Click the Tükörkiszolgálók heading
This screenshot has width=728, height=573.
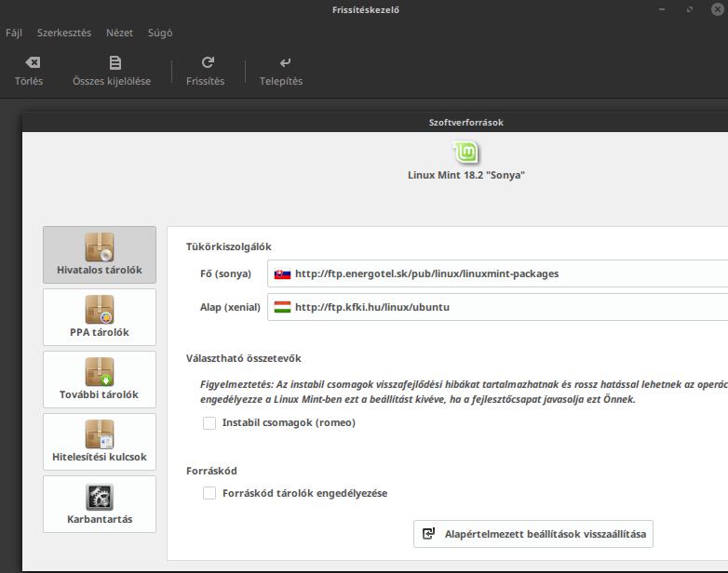[229, 247]
